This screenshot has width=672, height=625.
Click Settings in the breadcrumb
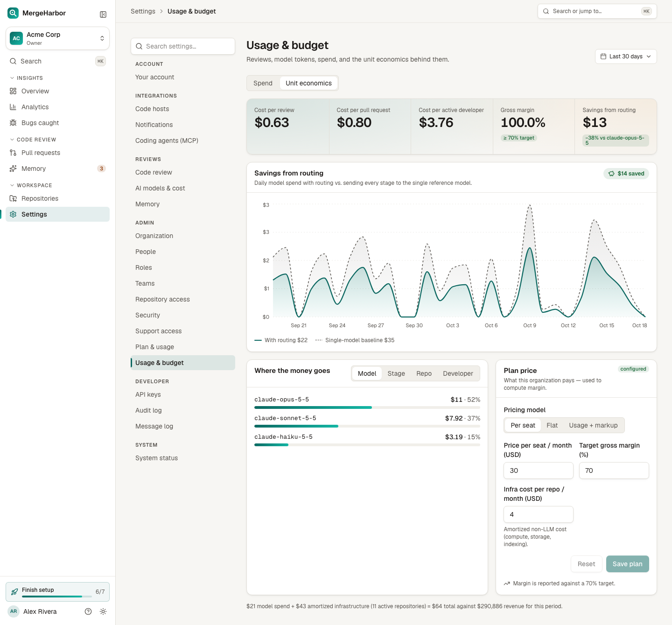pyautogui.click(x=143, y=11)
